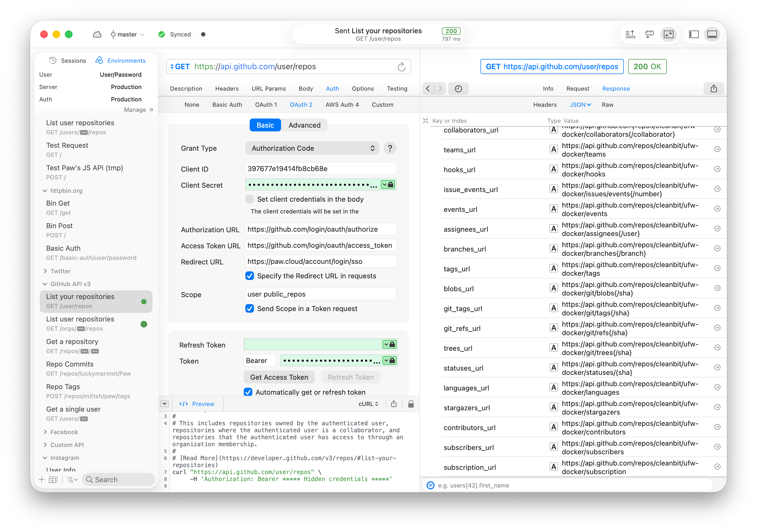Uncheck Send Scope in a Token request
Viewport: 757px width, 532px height.
click(x=250, y=309)
